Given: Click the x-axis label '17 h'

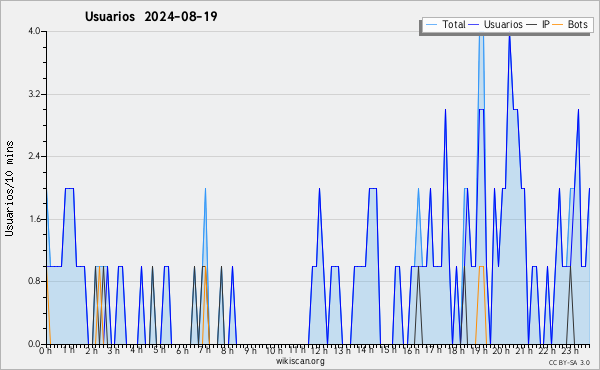Looking at the screenshot, I should pos(433,350).
